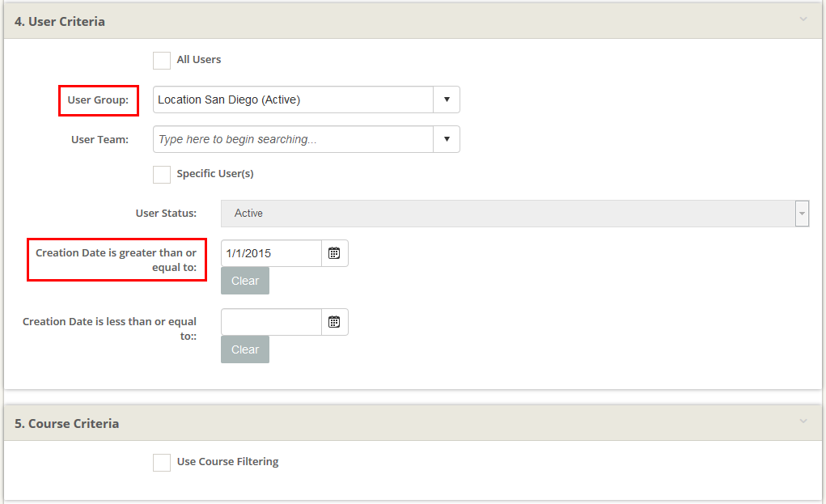Collapse the User Criteria section using its chevron

pos(803,19)
